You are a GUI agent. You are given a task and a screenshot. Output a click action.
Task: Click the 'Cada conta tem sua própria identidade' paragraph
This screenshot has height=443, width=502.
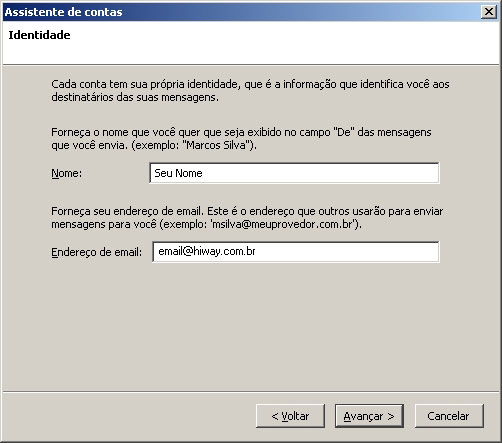click(250, 91)
